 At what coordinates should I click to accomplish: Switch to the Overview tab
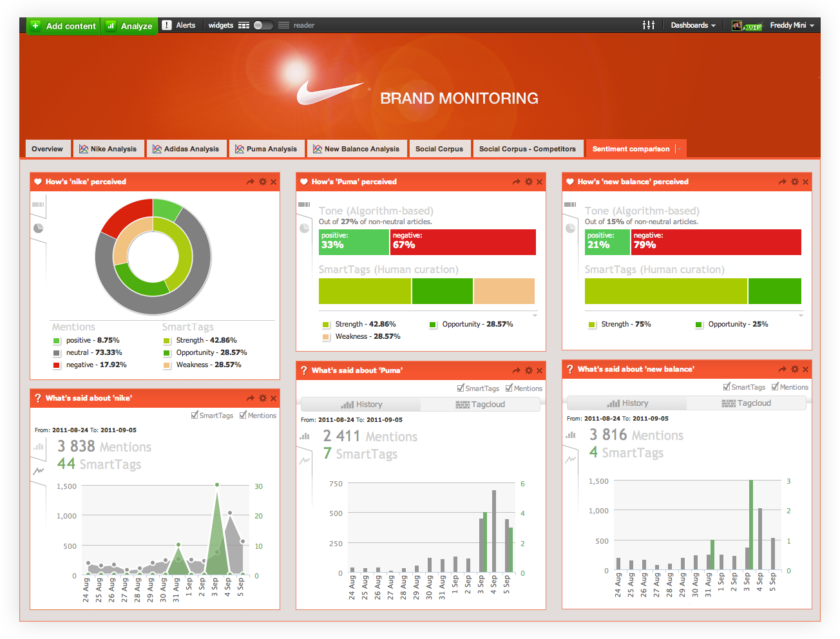(47, 149)
